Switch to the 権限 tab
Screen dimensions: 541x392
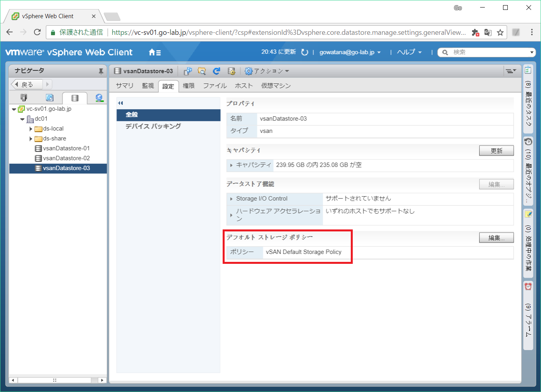coord(189,86)
